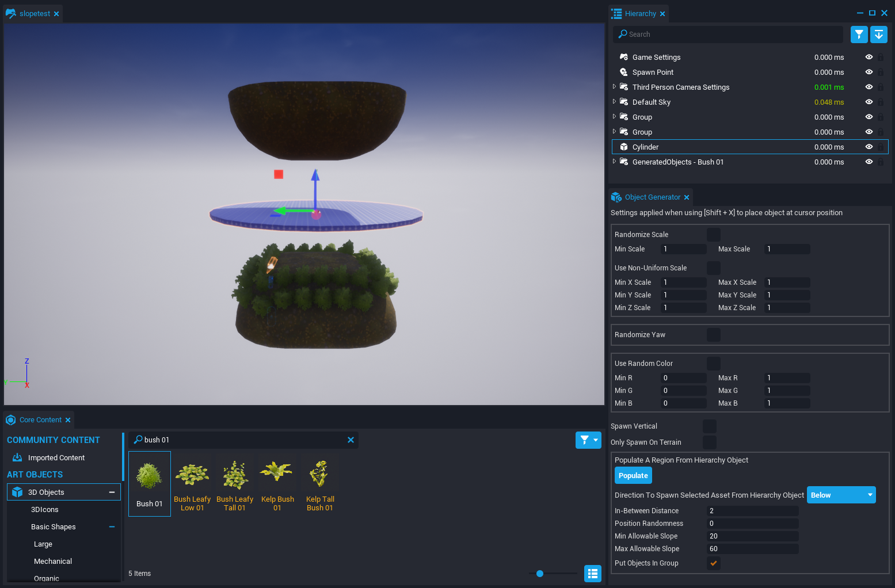895x588 pixels.
Task: Click the Core Content filter icon
Action: [x=585, y=440]
